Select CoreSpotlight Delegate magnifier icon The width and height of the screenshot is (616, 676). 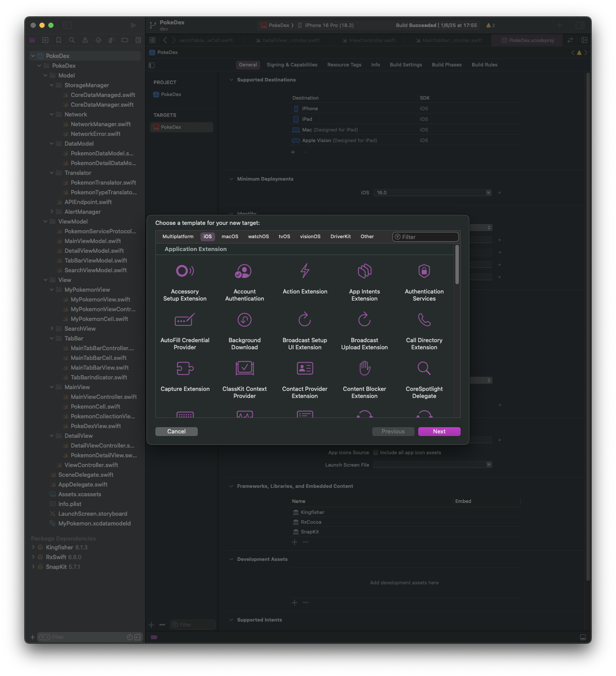point(424,368)
